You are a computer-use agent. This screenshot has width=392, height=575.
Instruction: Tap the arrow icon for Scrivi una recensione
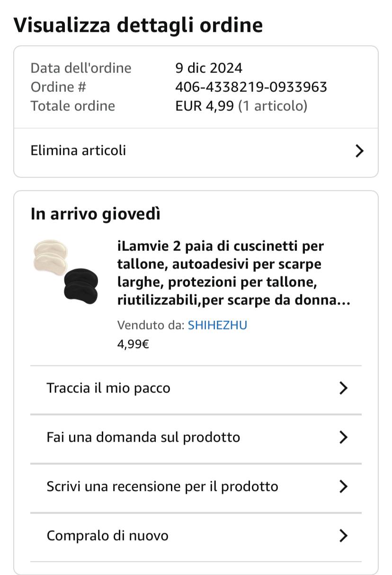pos(344,487)
